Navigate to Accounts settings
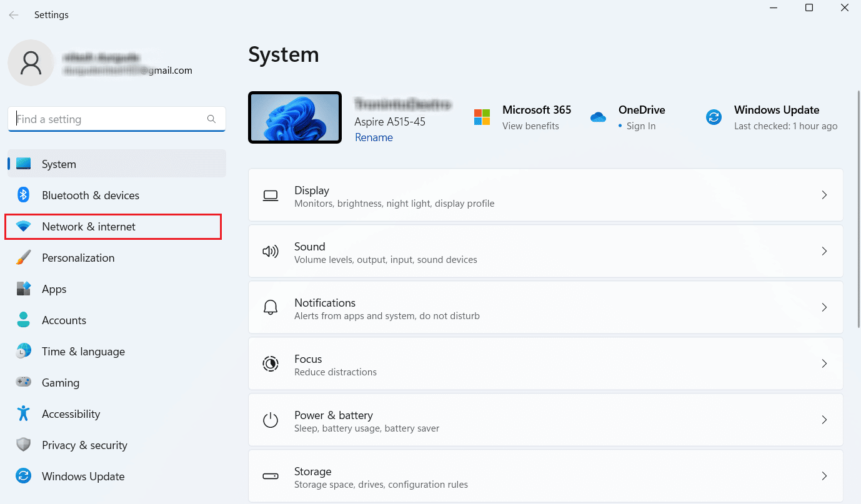 [117, 320]
